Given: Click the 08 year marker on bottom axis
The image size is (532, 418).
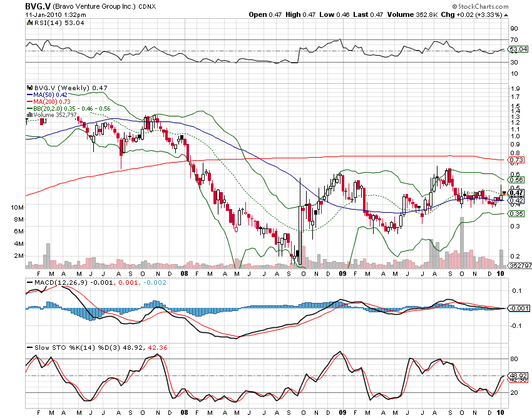Looking at the screenshot, I should point(184,413).
